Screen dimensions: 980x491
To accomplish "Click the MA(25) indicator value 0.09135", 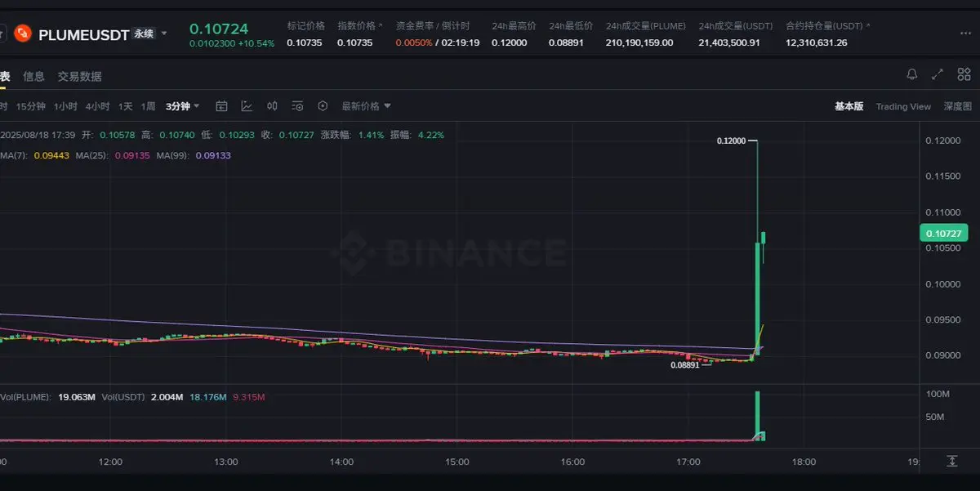I will coord(132,155).
